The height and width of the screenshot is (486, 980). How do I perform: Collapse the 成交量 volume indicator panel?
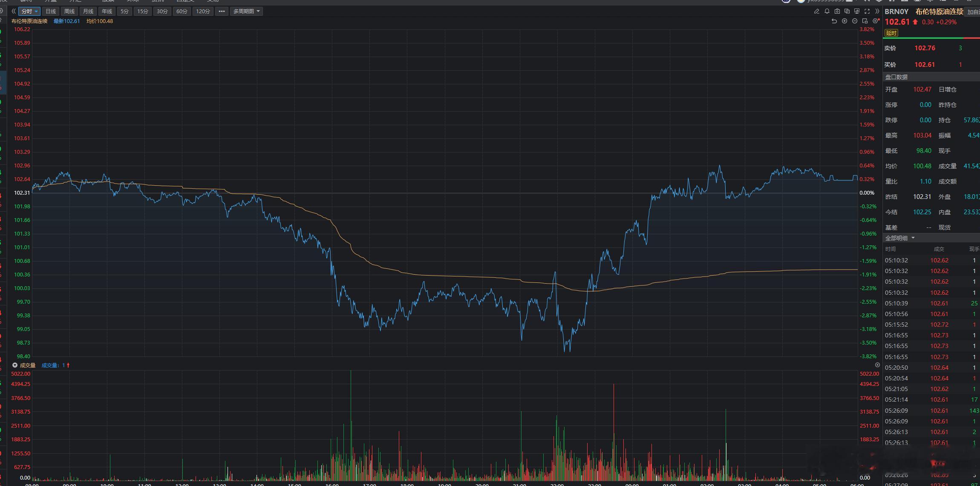[15, 365]
